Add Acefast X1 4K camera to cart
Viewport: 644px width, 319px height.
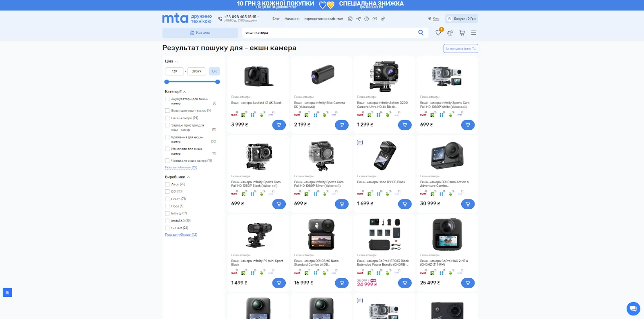click(x=279, y=125)
